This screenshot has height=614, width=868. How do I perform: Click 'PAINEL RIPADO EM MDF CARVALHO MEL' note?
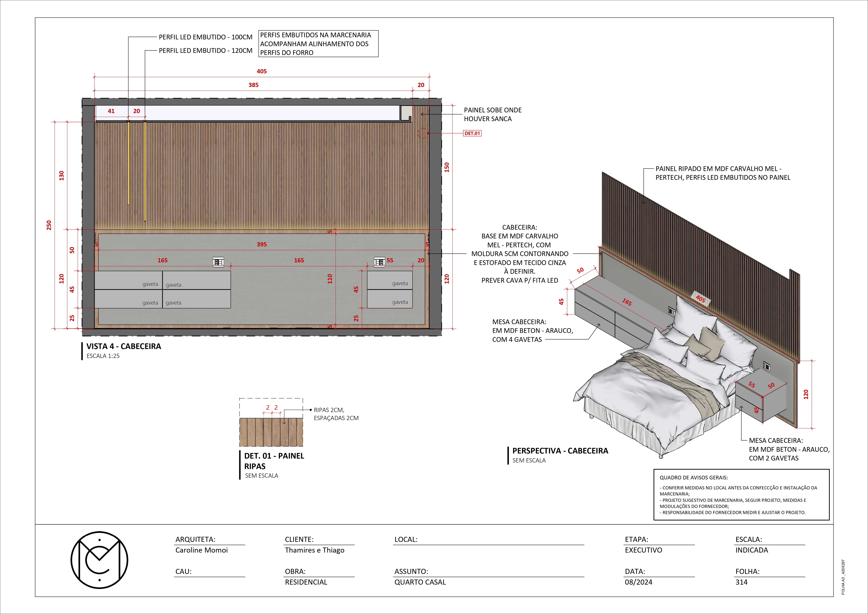click(x=723, y=173)
